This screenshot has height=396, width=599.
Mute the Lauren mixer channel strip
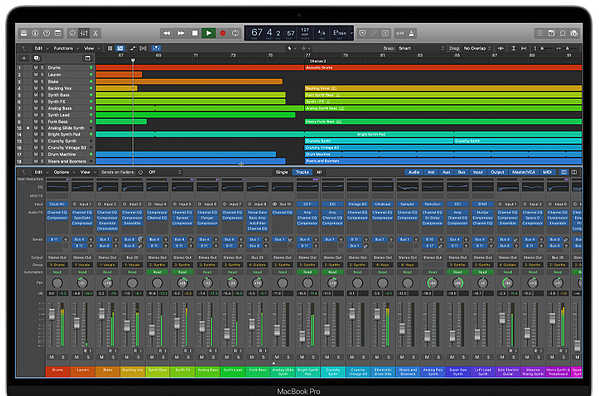point(76,357)
